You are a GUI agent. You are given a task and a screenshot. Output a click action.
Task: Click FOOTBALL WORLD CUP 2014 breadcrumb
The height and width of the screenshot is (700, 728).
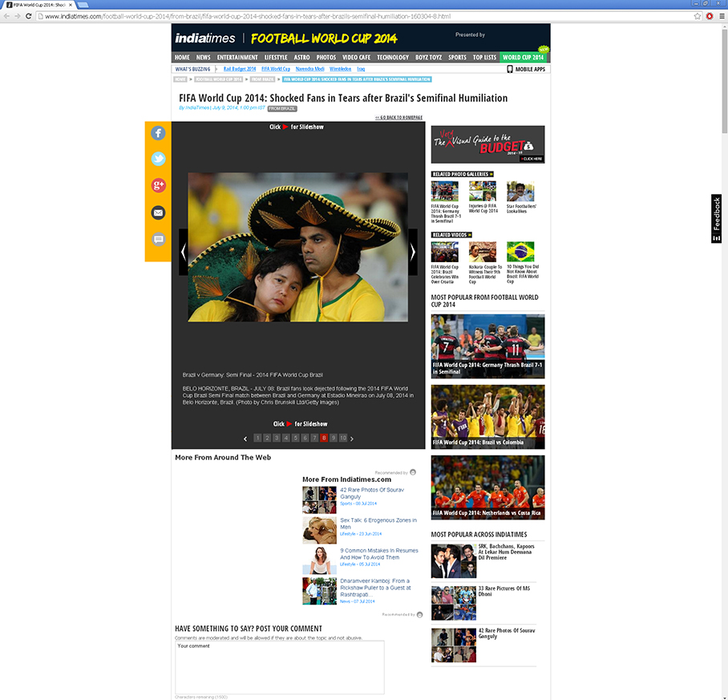[218, 79]
